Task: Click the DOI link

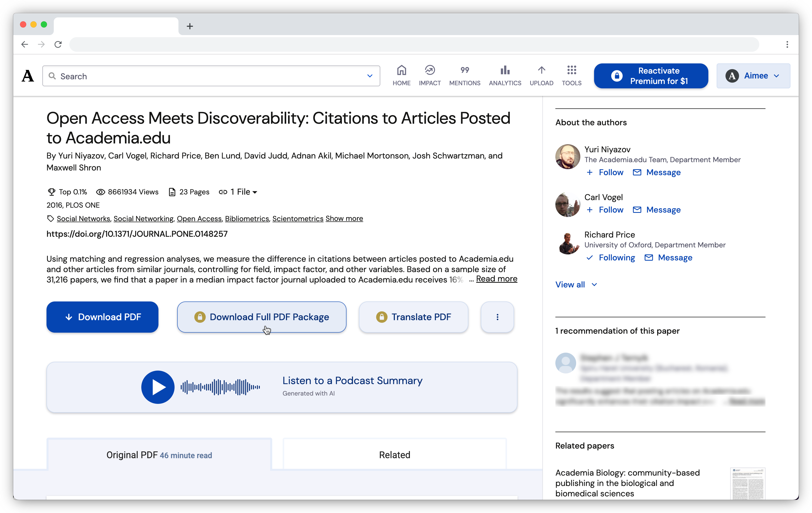Action: pos(137,234)
